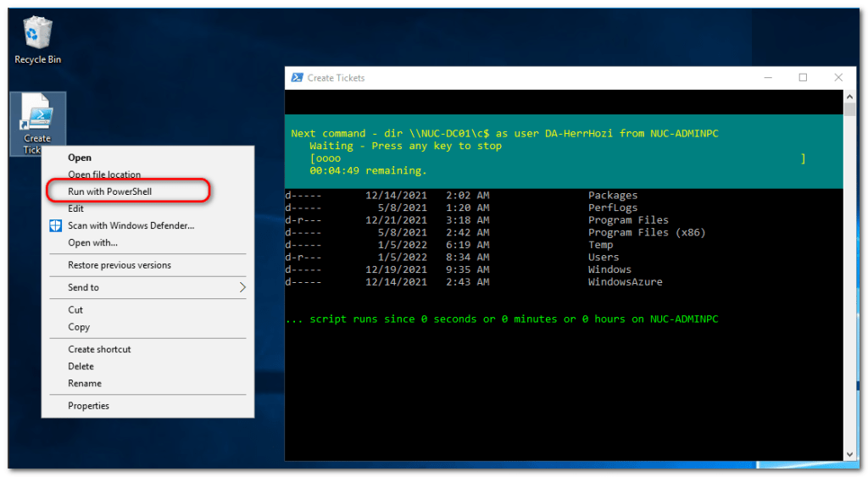Select Open in the context menu
868x477 pixels.
click(80, 158)
